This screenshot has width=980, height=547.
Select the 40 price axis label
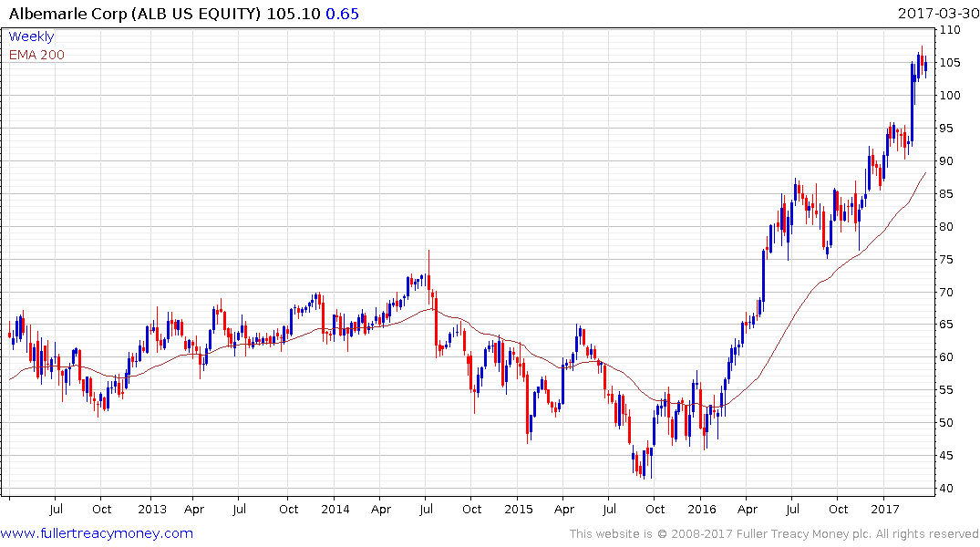946,489
